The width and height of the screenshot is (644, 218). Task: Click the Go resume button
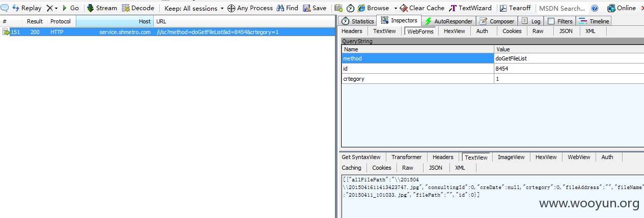pos(70,8)
